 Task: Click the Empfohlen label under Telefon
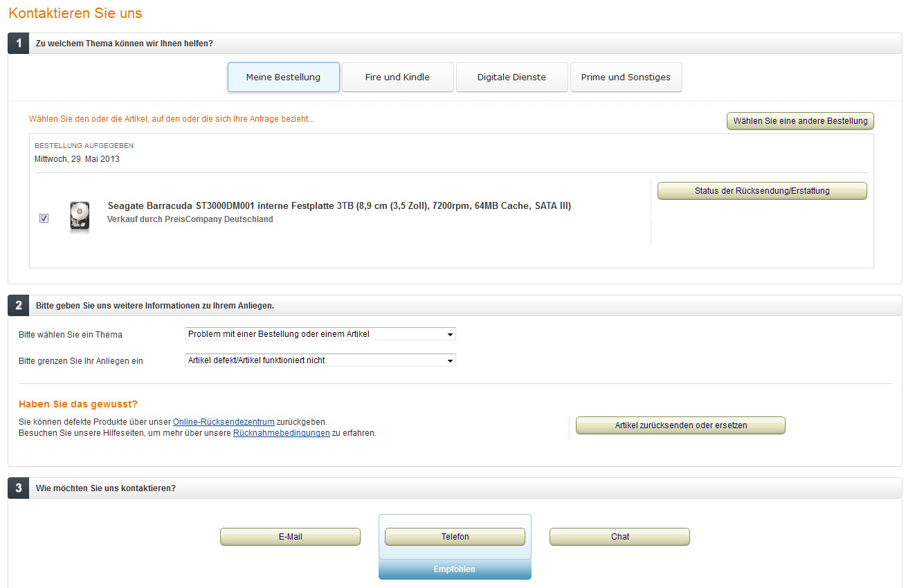click(x=455, y=569)
